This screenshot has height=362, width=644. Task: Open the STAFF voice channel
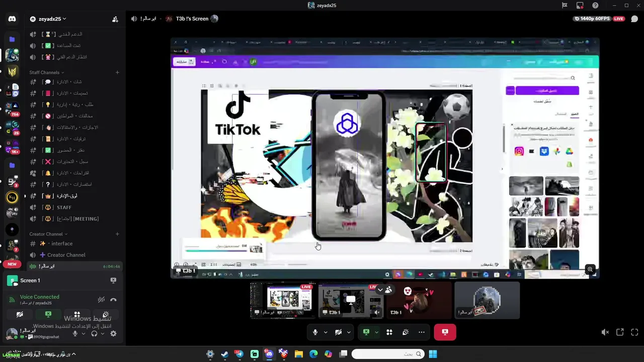click(x=74, y=207)
